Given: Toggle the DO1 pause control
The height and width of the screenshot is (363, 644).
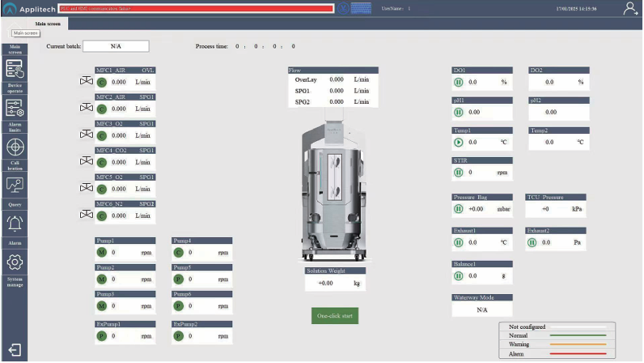Looking at the screenshot, I should [458, 82].
